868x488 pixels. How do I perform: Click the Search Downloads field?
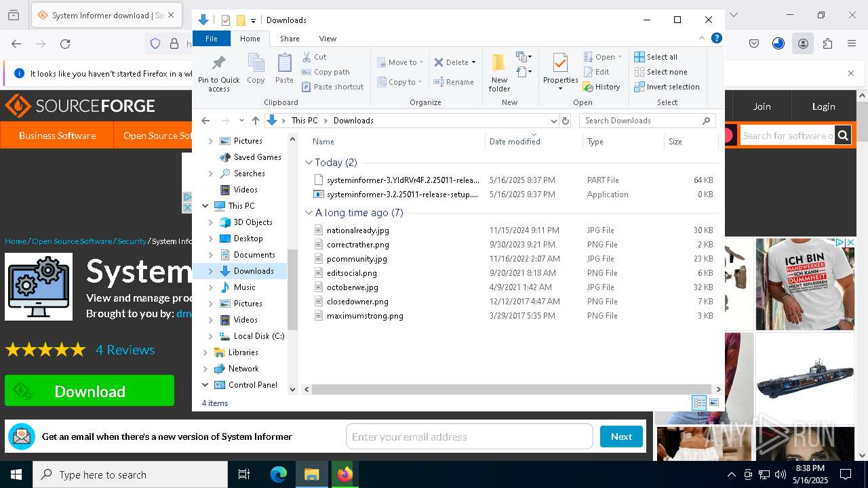coord(648,121)
